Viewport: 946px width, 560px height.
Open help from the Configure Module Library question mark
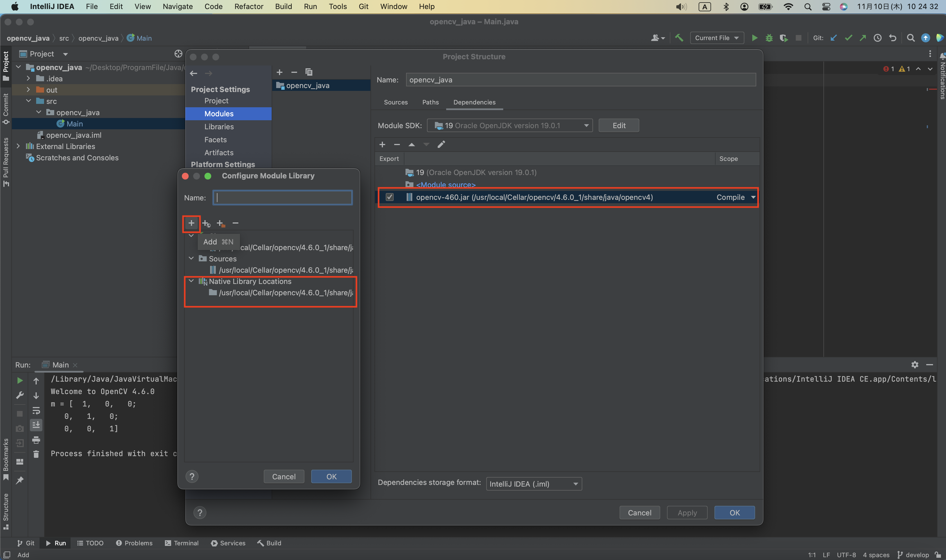tap(192, 476)
